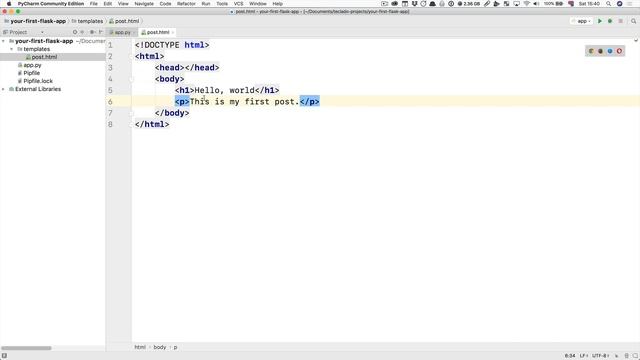Select External Libraries in project tree
Viewport: 640px width, 360px height.
38,89
